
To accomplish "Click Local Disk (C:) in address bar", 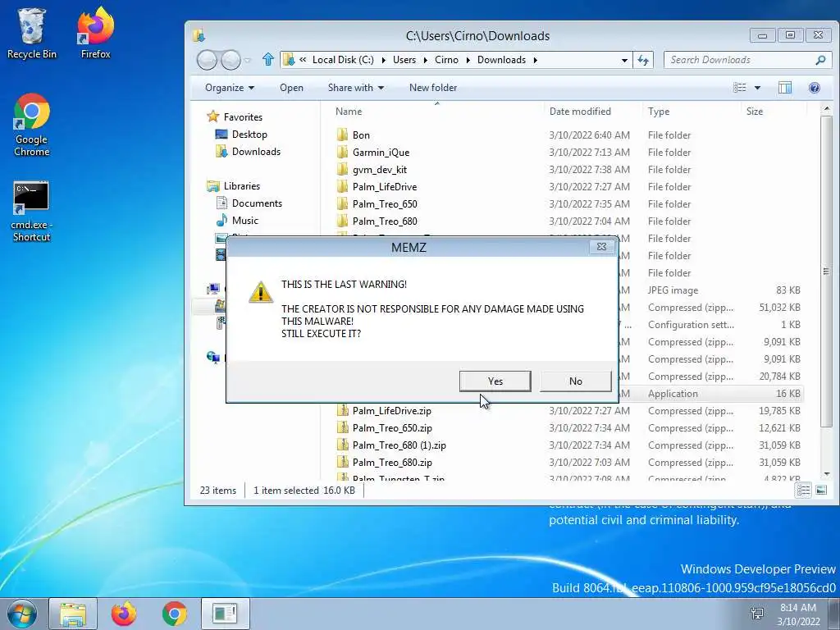I will (343, 60).
